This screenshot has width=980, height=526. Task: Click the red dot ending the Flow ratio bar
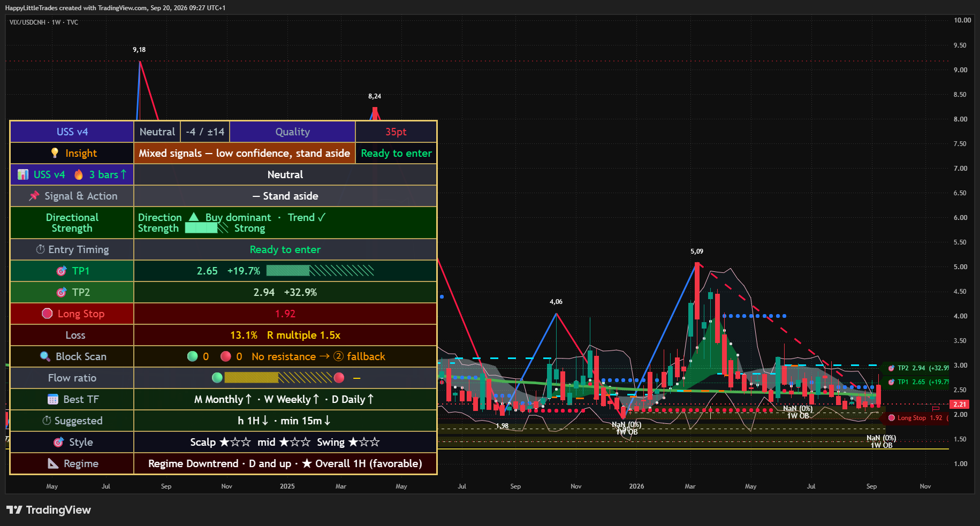pyautogui.click(x=339, y=378)
